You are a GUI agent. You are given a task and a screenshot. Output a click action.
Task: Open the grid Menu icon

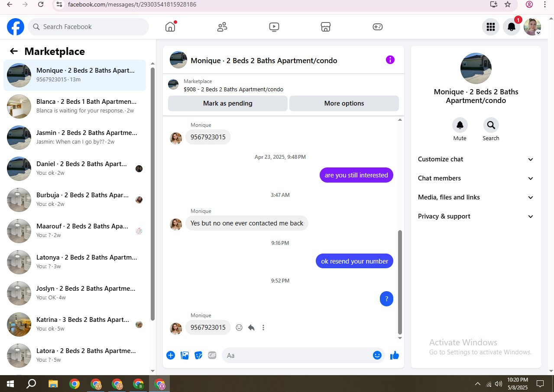(x=491, y=27)
